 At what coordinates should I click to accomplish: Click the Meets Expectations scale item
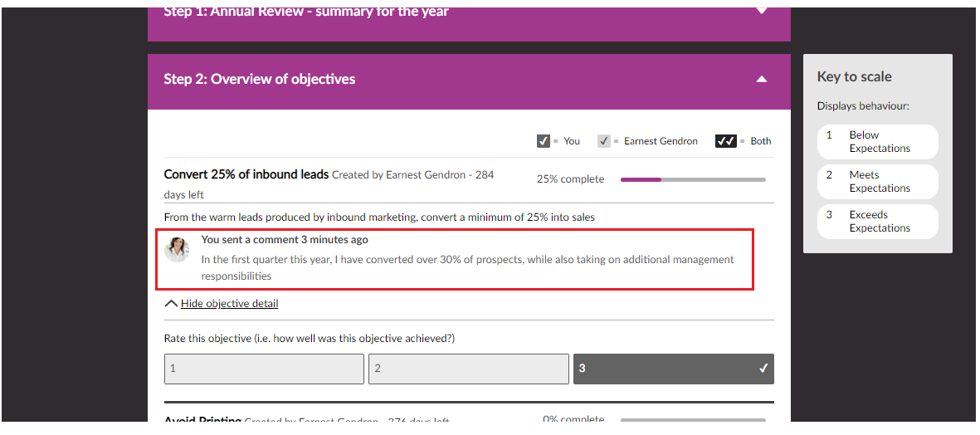(877, 182)
